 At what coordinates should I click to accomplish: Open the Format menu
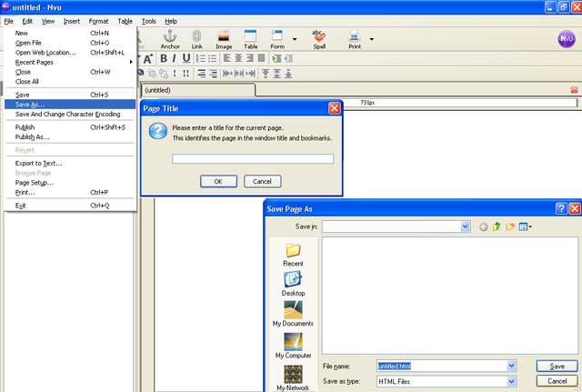pos(99,21)
